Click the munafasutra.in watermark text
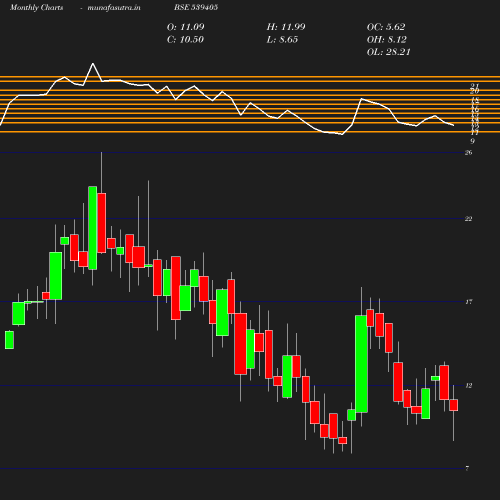Screen dimensions: 500x500 pos(114,7)
